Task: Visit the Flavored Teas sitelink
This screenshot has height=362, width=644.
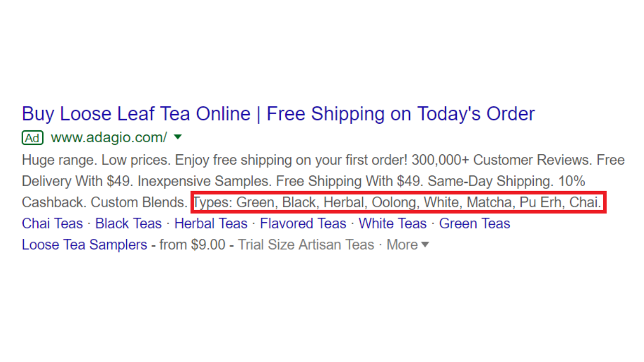Action: tap(303, 223)
